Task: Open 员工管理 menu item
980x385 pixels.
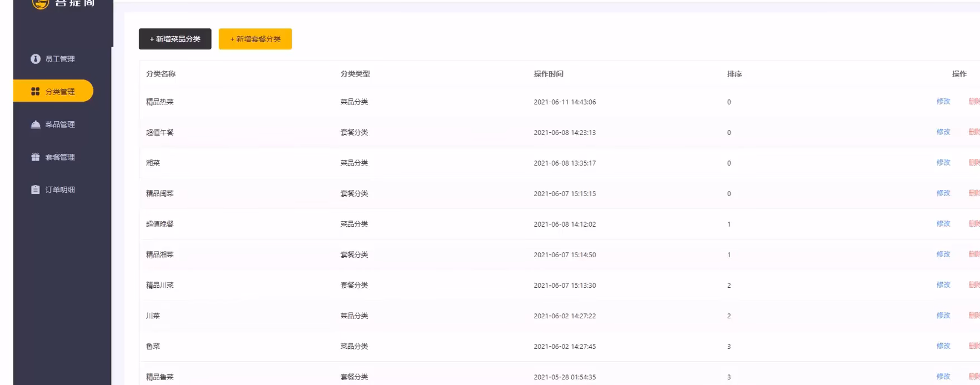Action: (59, 59)
